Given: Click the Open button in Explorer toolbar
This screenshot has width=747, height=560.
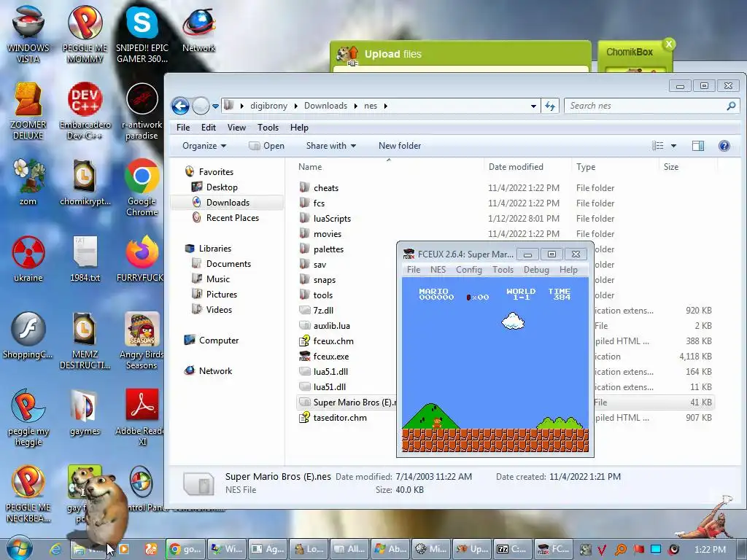Looking at the screenshot, I should 267,146.
